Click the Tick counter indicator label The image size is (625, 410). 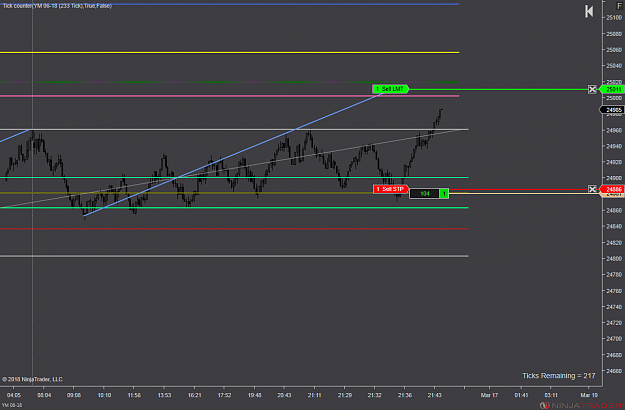click(57, 6)
